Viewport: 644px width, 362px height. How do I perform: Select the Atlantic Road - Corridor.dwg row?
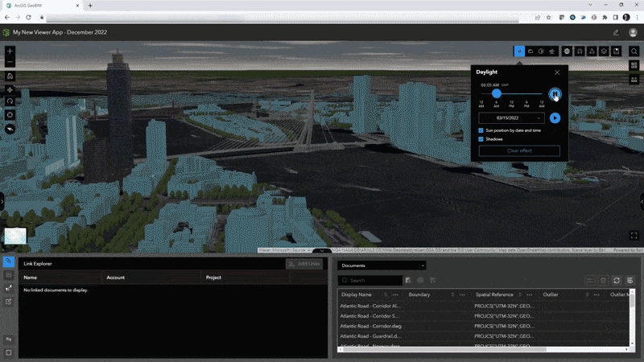483,327
